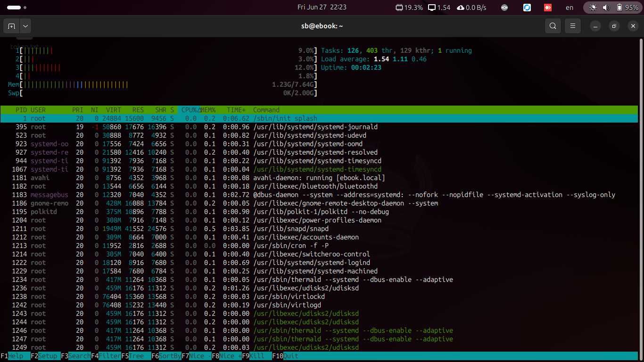Image resolution: width=644 pixels, height=362 pixels.
Task: Select the systemd-resolved process row
Action: pyautogui.click(x=319, y=152)
